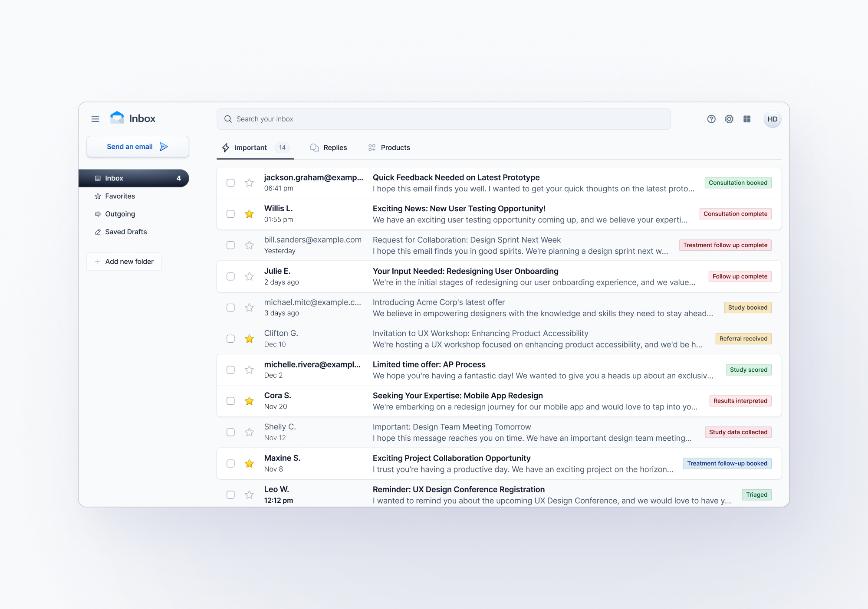868x609 pixels.
Task: Switch to the Replies tab
Action: pyautogui.click(x=329, y=147)
